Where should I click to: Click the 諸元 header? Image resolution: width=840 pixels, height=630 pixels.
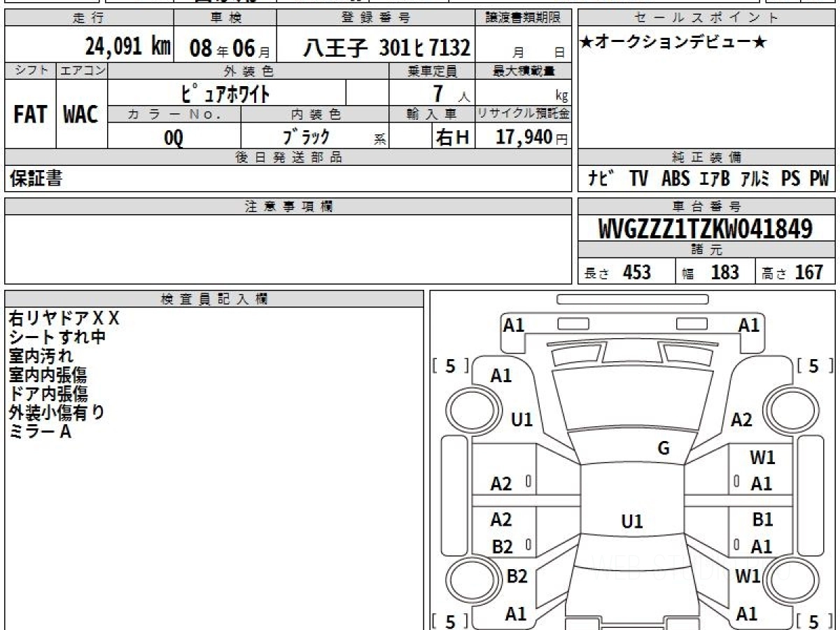(706, 250)
